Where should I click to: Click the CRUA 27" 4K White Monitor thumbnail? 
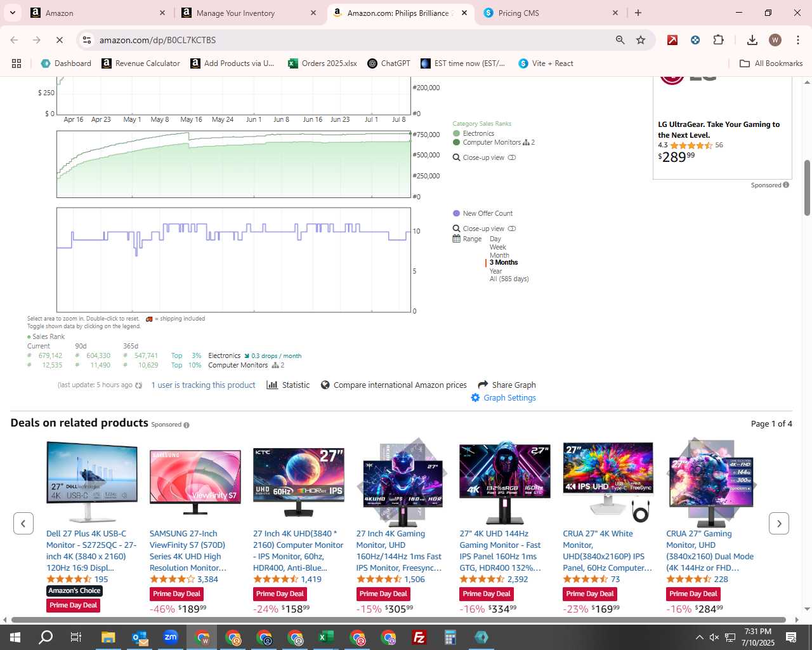(608, 481)
